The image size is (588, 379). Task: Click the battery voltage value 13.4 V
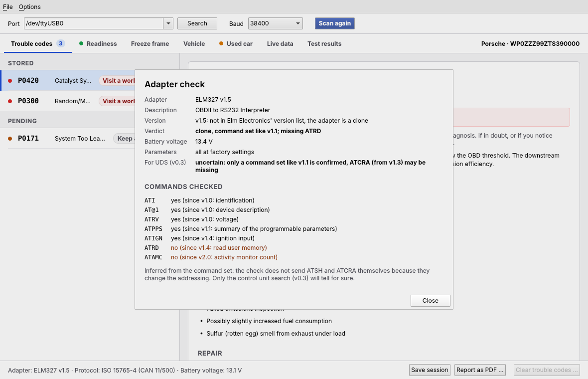[204, 142]
